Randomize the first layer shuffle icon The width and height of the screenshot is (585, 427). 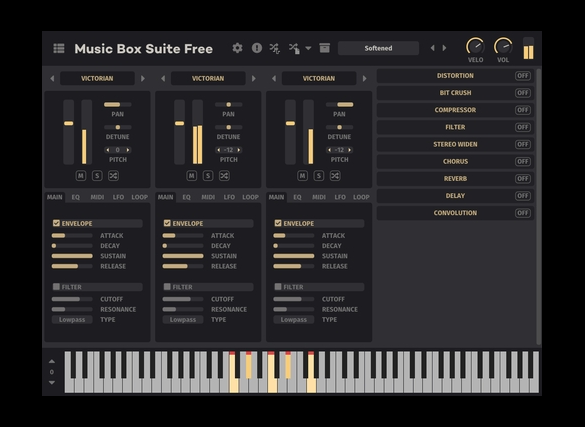pyautogui.click(x=113, y=176)
